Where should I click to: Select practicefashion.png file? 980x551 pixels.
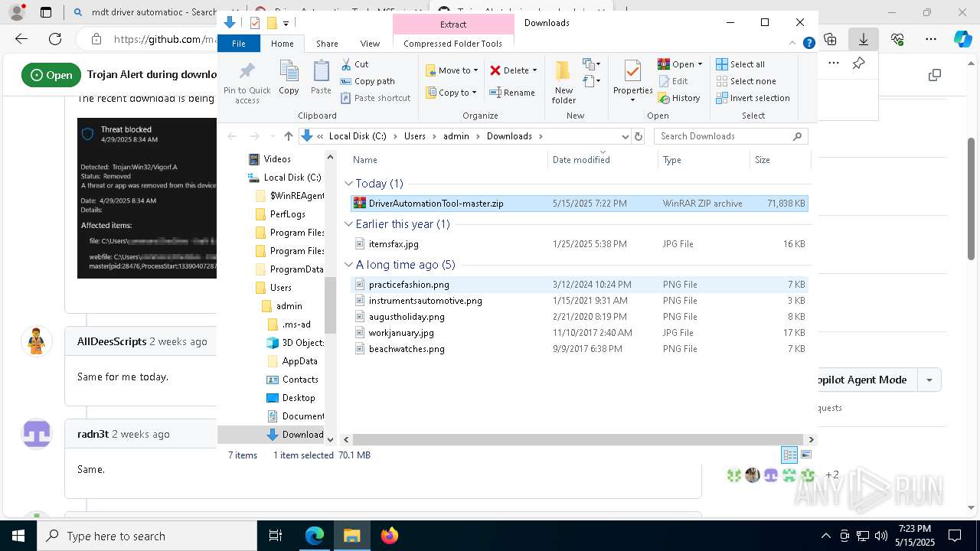579,285
